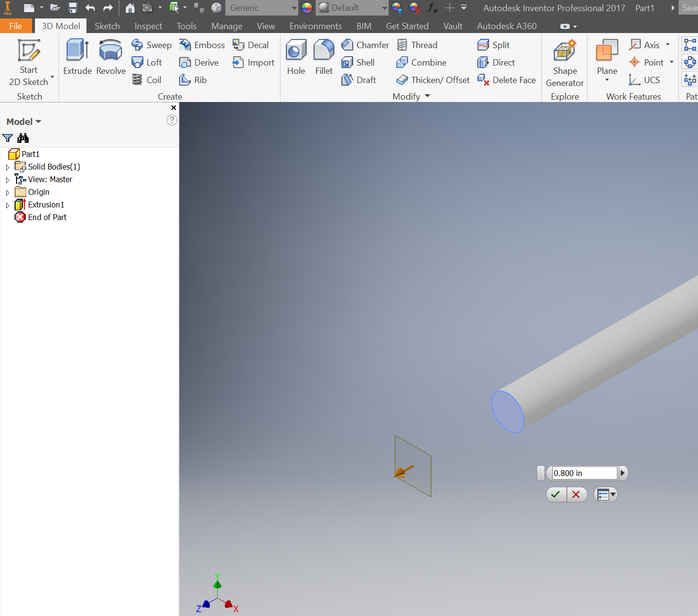This screenshot has height=616, width=698.
Task: Choose the Shell tool
Action: tap(358, 63)
